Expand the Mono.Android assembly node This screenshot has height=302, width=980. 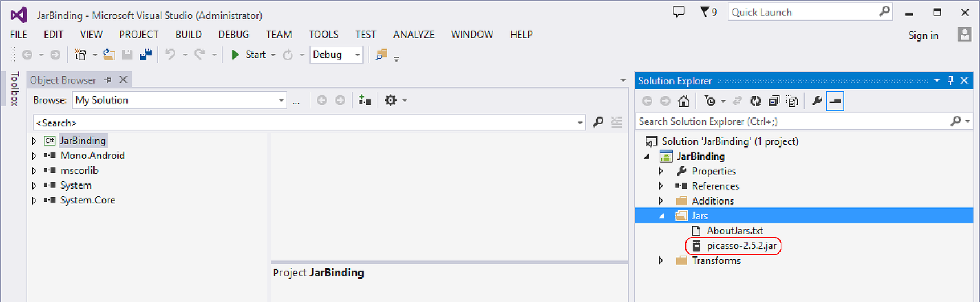point(34,156)
